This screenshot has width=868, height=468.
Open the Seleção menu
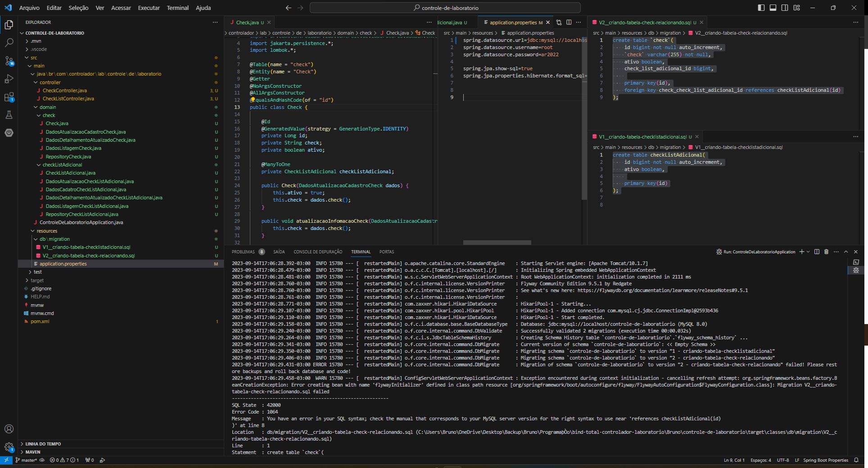click(x=78, y=8)
